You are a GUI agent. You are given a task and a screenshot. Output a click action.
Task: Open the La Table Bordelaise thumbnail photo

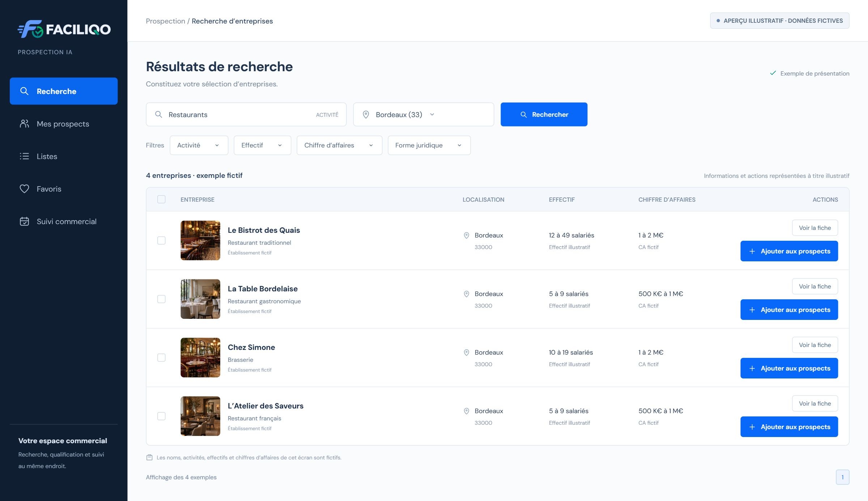pyautogui.click(x=200, y=299)
